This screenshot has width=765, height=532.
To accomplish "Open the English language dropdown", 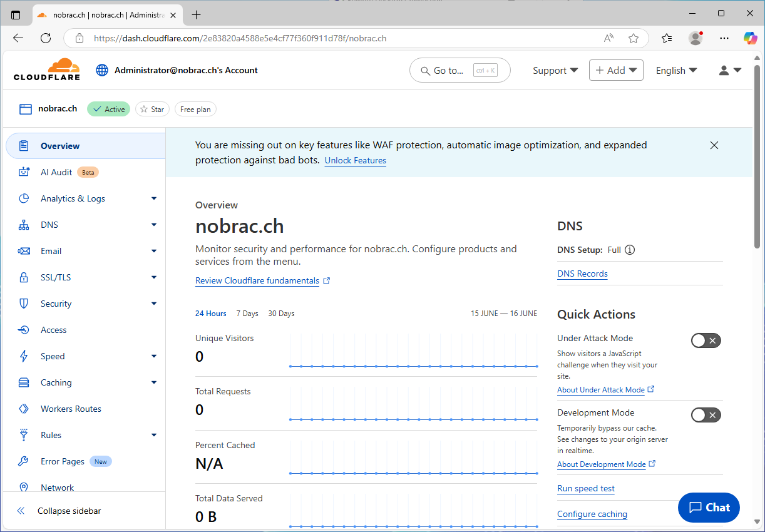I will pos(676,71).
